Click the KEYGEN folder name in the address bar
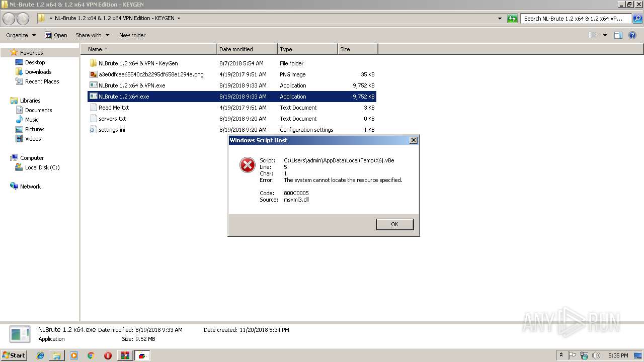644x362 pixels. (x=115, y=19)
